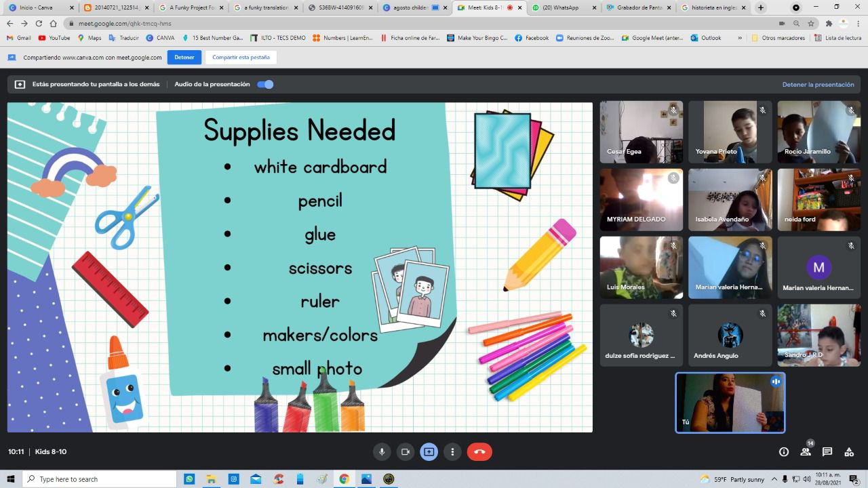Switch to the WhatsApp browser tab
Viewport: 868px width, 488px height.
[x=564, y=8]
